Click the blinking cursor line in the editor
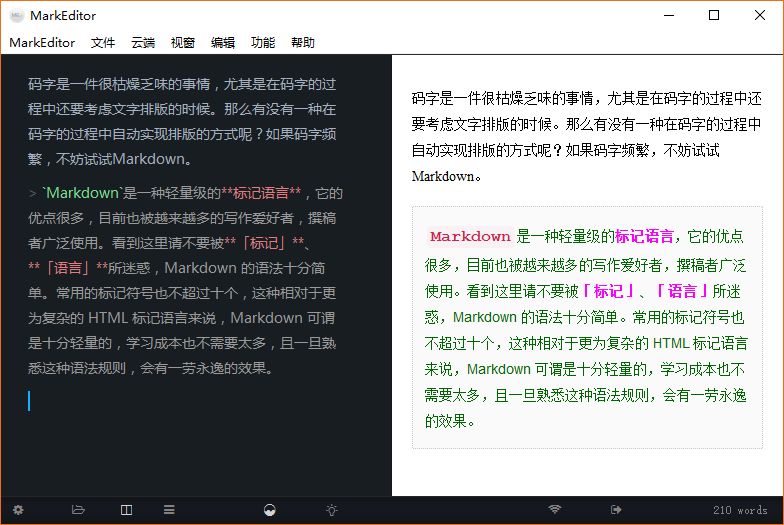 [x=29, y=401]
